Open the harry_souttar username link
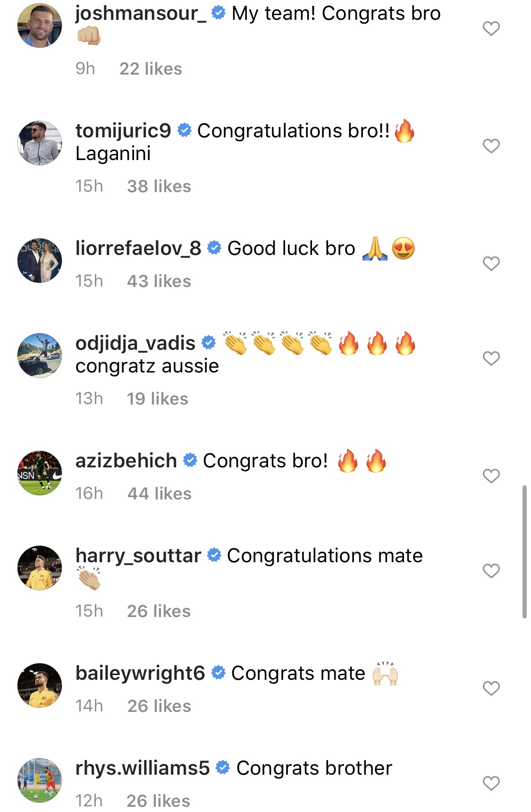 click(138, 556)
